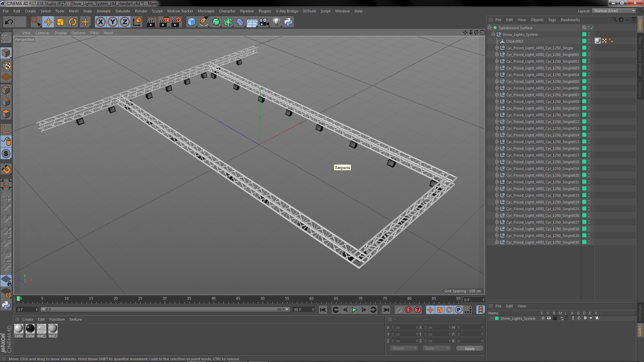Expand Cyc_Flood_Light_ARRI_Cyc_1250_Single001

pos(497,54)
